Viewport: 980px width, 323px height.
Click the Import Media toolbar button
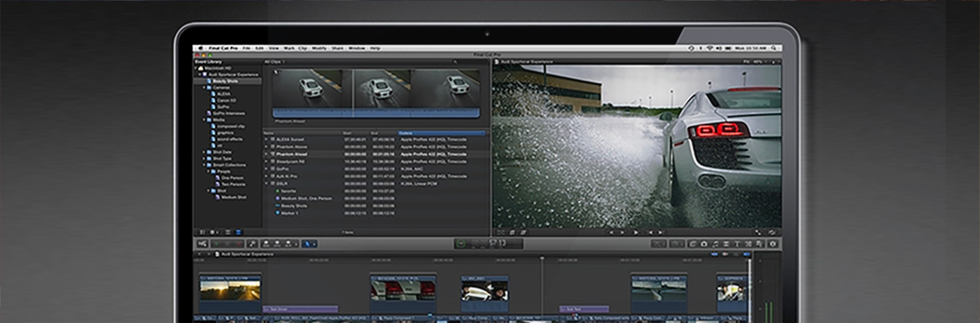coord(203,244)
